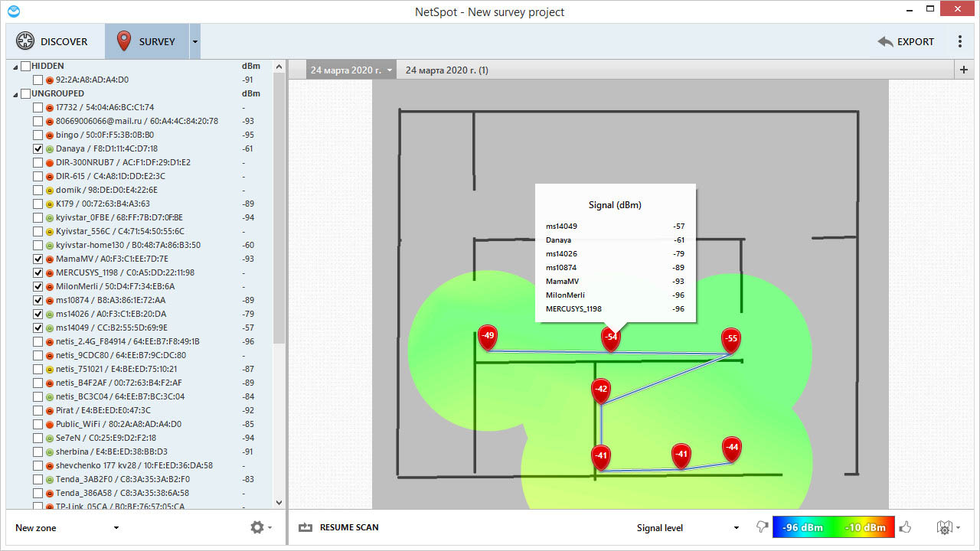Select the '24 марта 2020 г. (1)' snapshot tab

pyautogui.click(x=446, y=70)
